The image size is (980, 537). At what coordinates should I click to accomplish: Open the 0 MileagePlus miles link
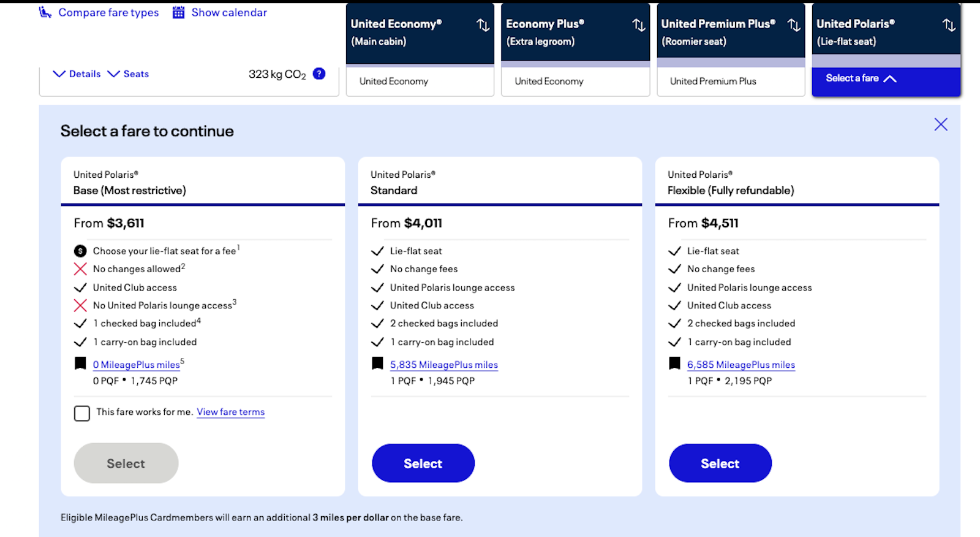(x=137, y=365)
